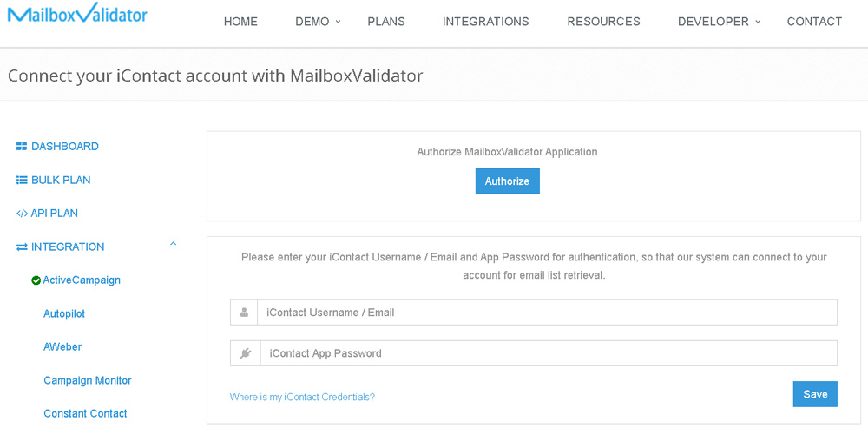This screenshot has height=441, width=868.
Task: Click the Bulk Plan list icon
Action: (22, 181)
